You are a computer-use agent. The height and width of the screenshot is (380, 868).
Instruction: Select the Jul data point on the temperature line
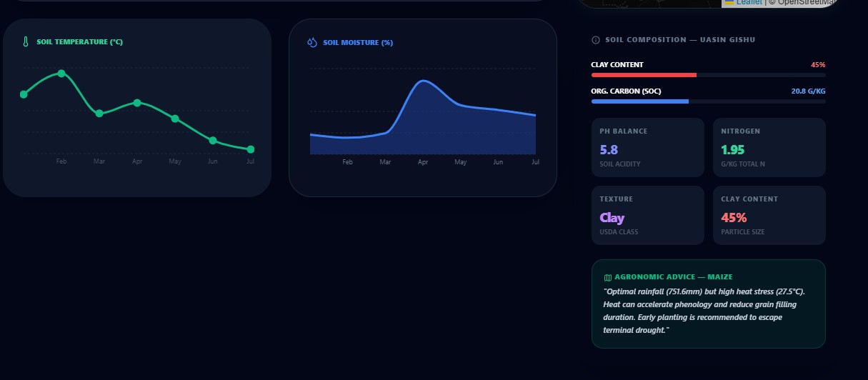[x=251, y=149]
